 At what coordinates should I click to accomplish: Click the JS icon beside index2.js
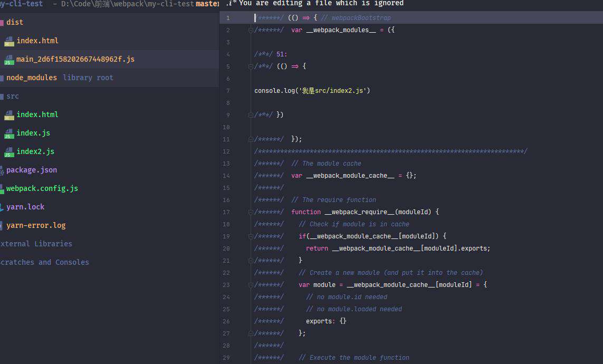pos(9,152)
